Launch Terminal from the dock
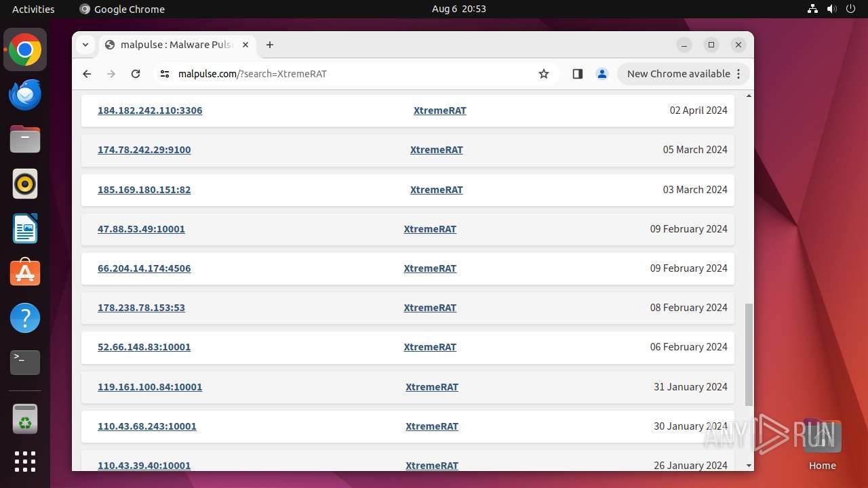 point(25,363)
